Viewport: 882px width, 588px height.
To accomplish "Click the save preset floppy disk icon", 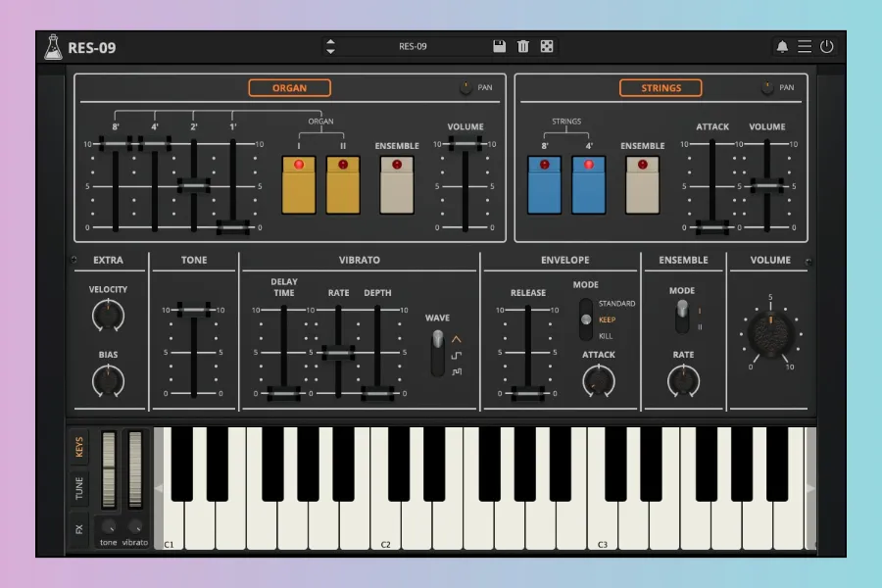I will [499, 46].
